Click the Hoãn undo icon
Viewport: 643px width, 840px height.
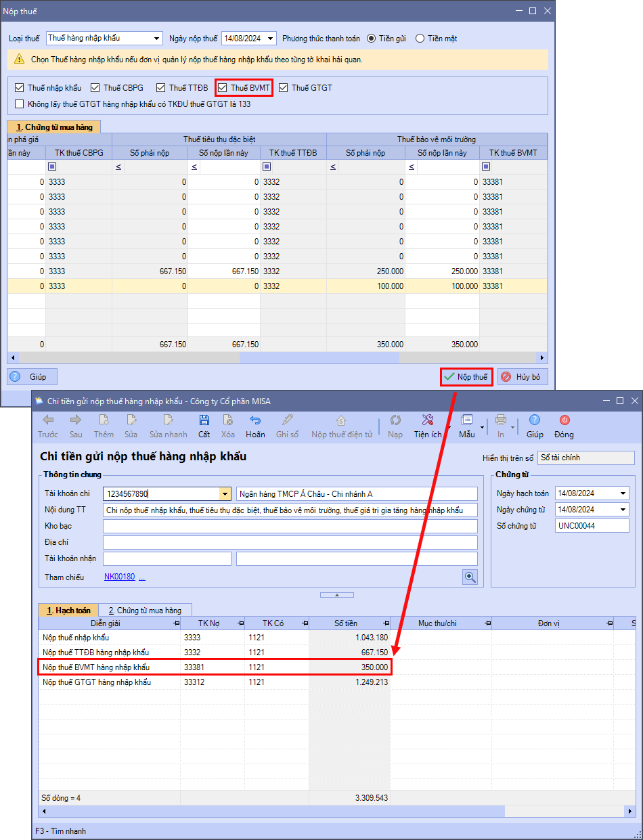coord(255,420)
